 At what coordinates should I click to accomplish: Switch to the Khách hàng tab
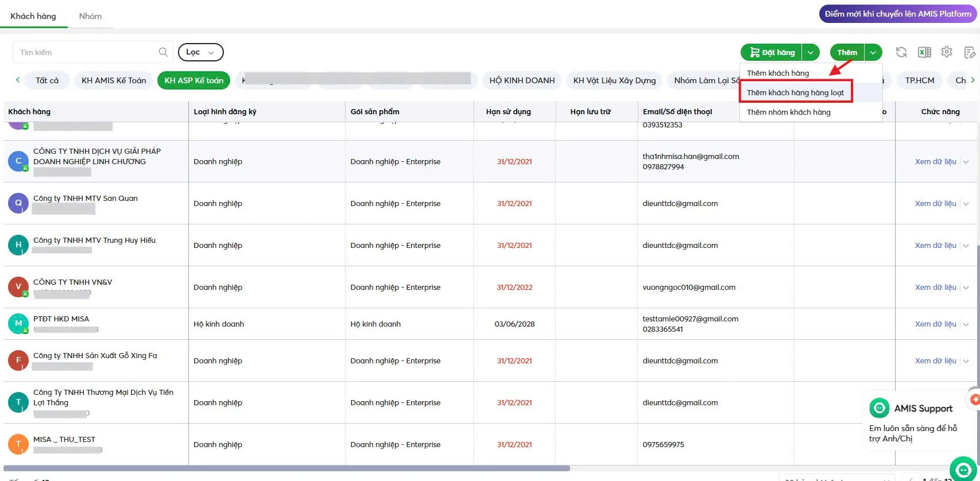pyautogui.click(x=33, y=16)
